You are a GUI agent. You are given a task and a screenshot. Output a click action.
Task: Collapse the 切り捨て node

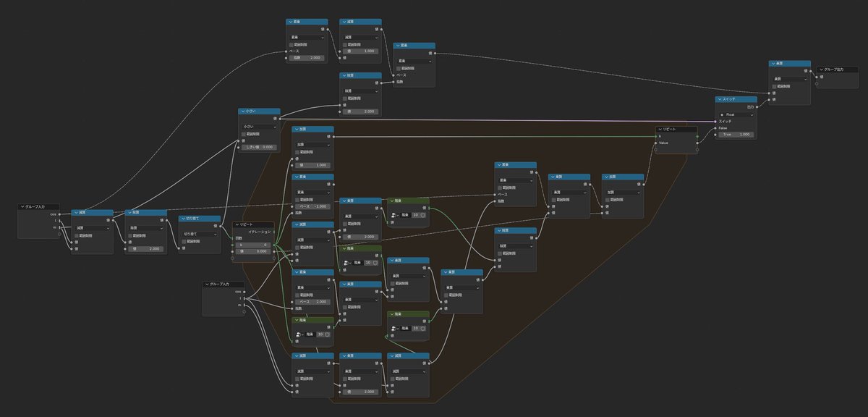[182, 219]
